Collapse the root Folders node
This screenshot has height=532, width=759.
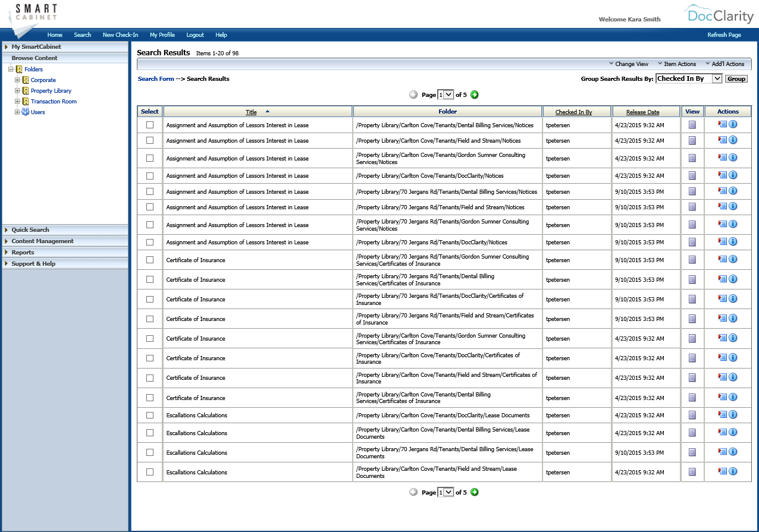tap(11, 69)
